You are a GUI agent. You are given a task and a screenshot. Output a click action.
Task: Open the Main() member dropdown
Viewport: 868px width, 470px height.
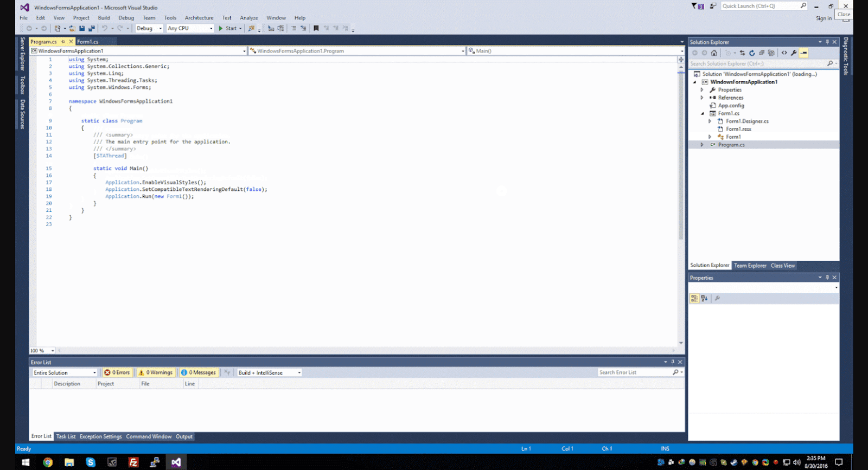[x=576, y=51]
